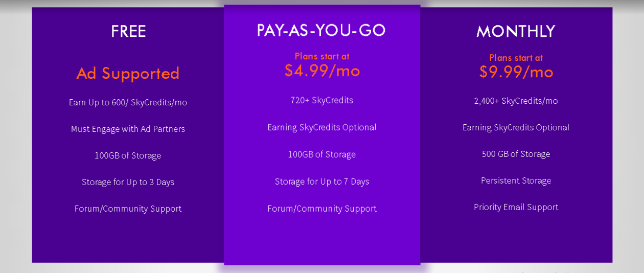
Task: Open the MONTHLY plan heading
Action: tap(516, 32)
